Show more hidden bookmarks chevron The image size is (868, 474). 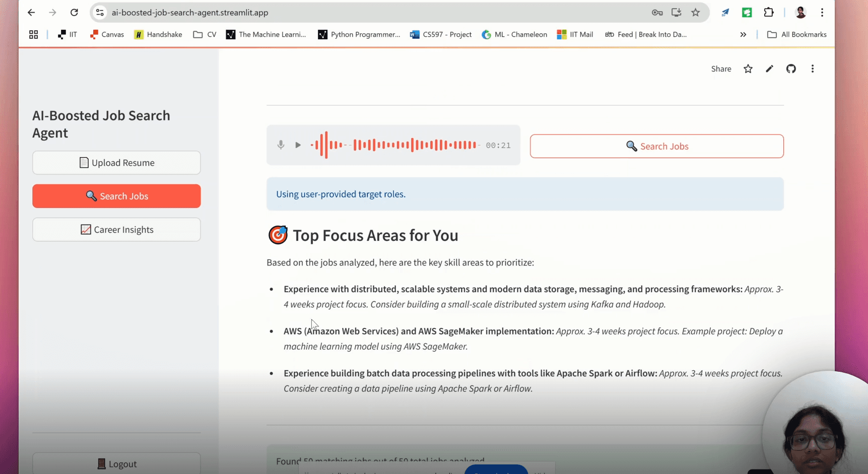coord(743,34)
